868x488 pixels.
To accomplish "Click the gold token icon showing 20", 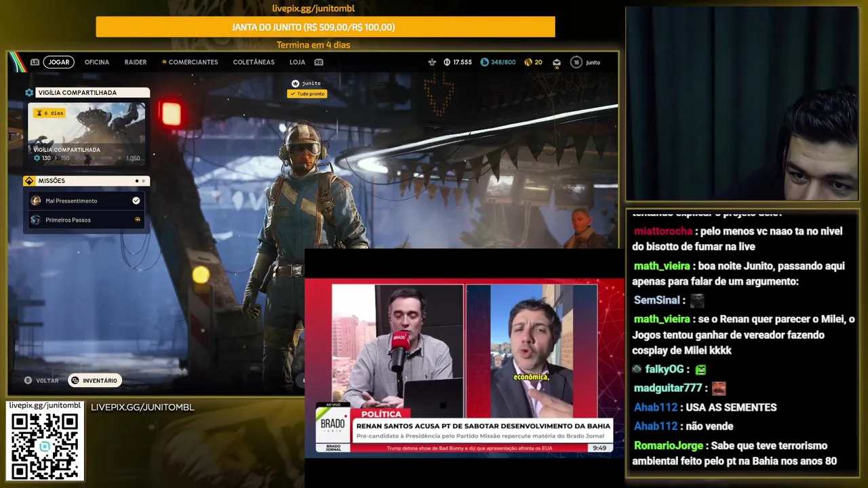I will (x=528, y=62).
